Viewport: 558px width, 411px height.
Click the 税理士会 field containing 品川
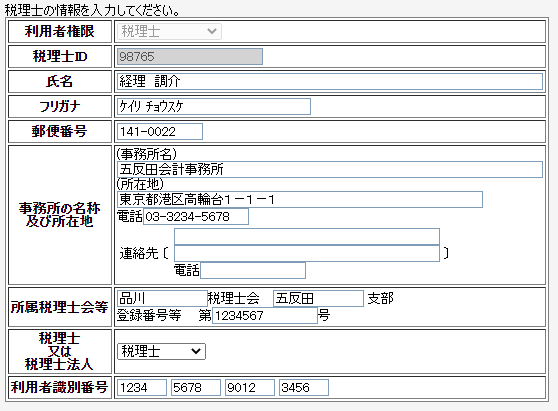tap(162, 298)
